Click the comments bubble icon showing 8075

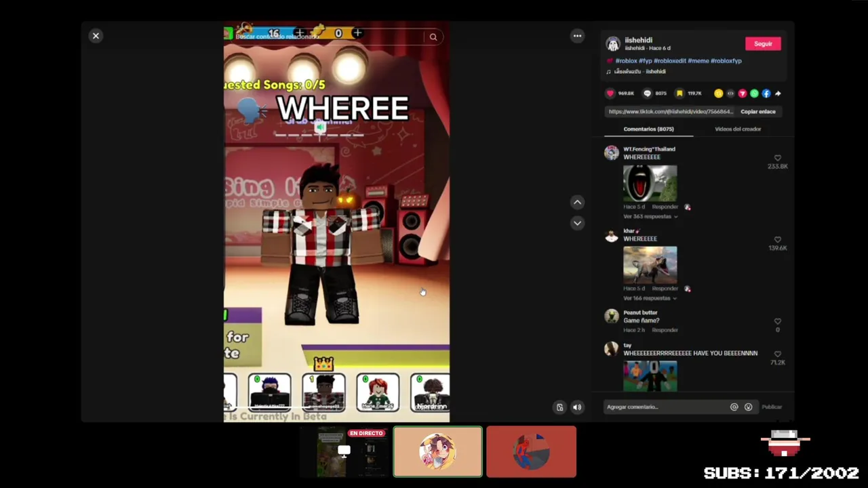647,94
